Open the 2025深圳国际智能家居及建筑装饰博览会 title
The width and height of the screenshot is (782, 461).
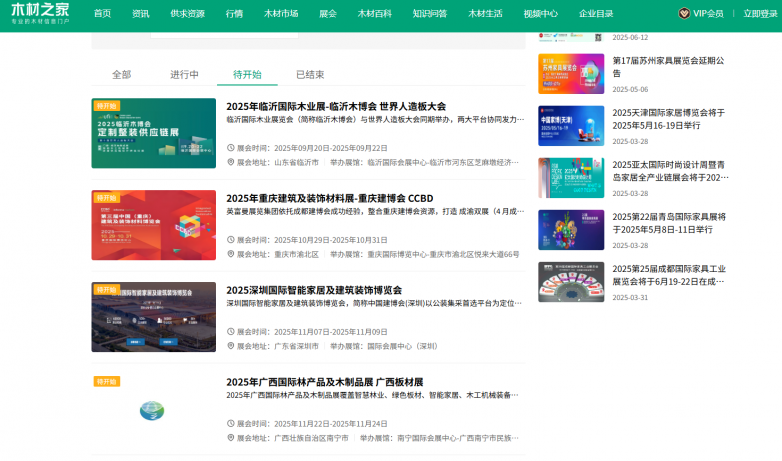(x=327, y=290)
